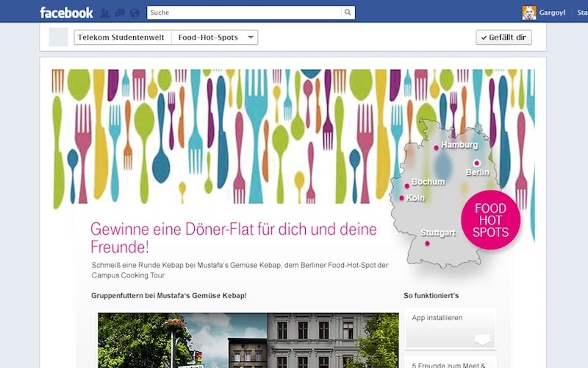Open Telekom Studentenwelt page tab
588x368 pixels.
tap(123, 38)
